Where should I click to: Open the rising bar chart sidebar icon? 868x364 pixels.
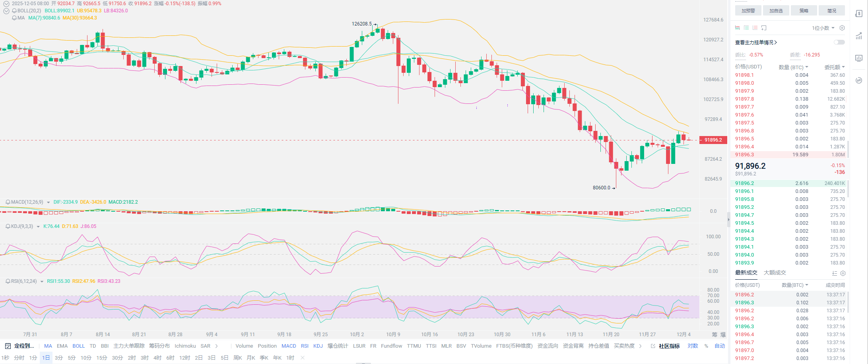pyautogui.click(x=859, y=36)
